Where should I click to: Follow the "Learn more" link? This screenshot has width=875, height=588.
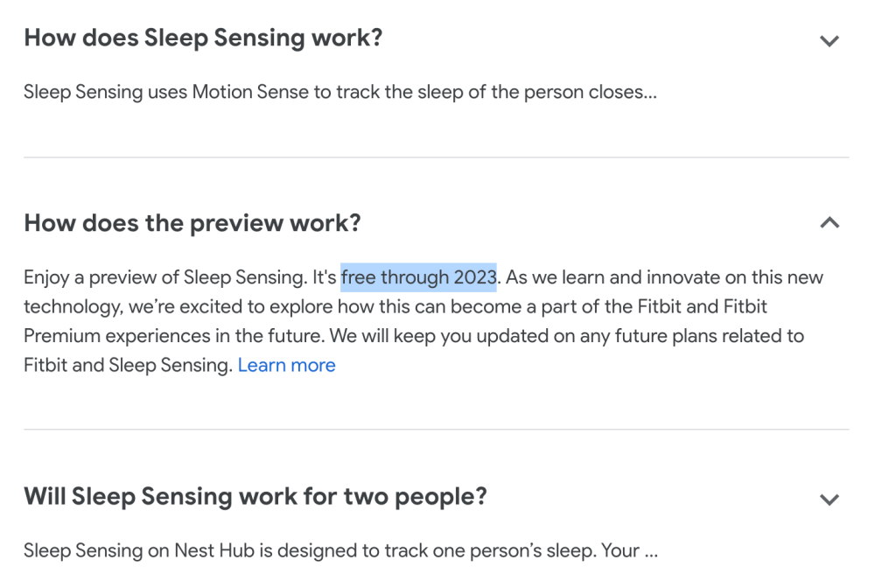pos(286,366)
